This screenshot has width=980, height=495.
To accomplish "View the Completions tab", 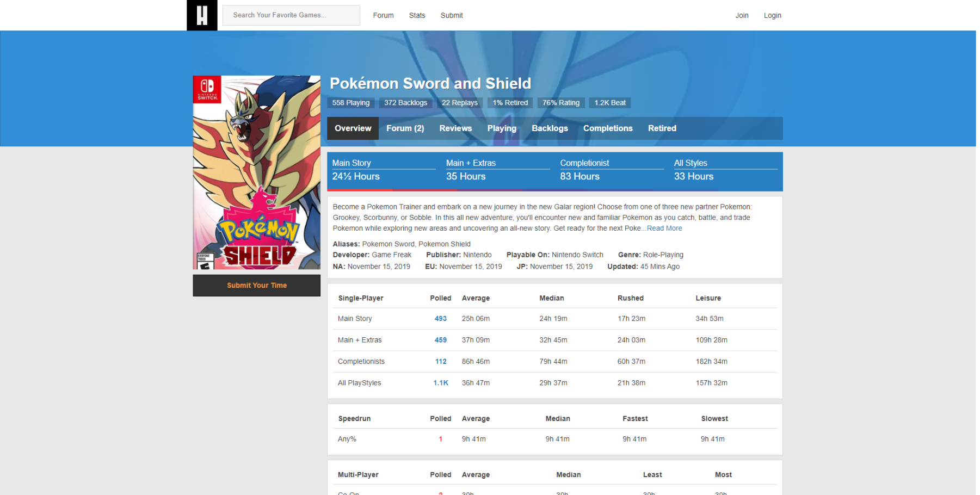I will (x=608, y=128).
